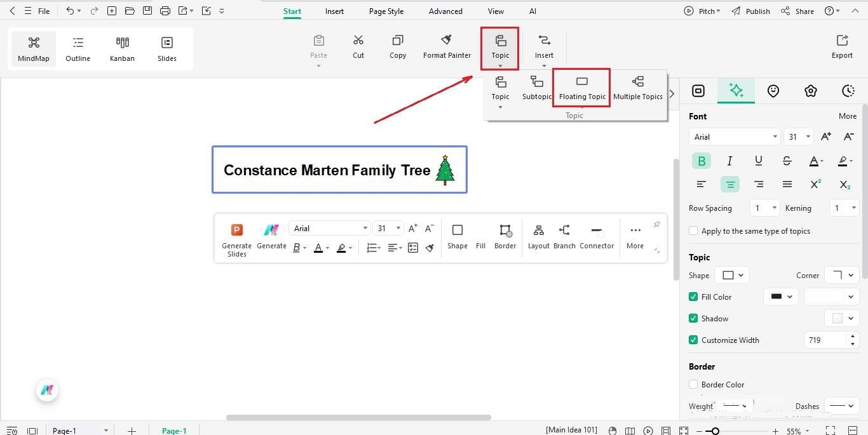Open the folder icon in title bar
Screen dimensions: 868x435
pyautogui.click(x=130, y=11)
